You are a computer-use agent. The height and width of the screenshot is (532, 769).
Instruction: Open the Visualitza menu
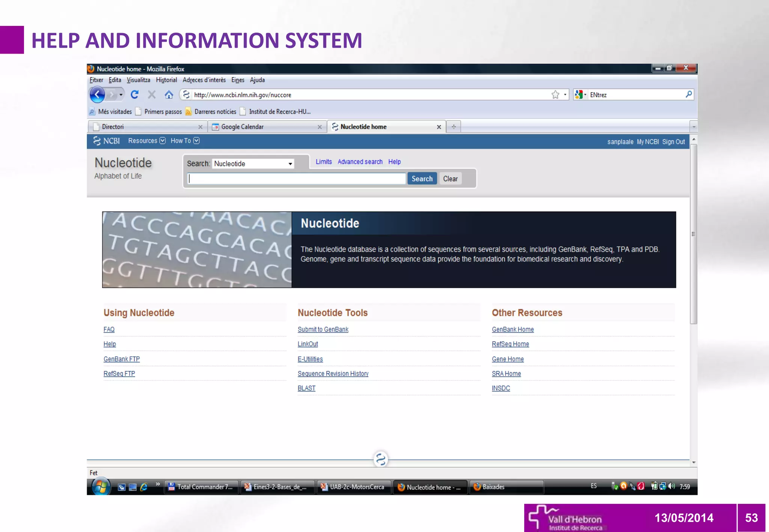click(139, 80)
